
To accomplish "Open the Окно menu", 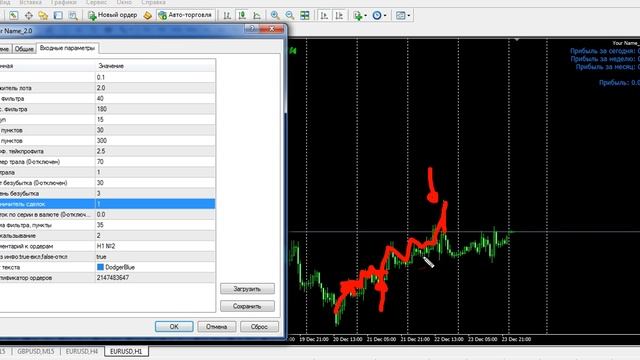I will click(x=124, y=2).
